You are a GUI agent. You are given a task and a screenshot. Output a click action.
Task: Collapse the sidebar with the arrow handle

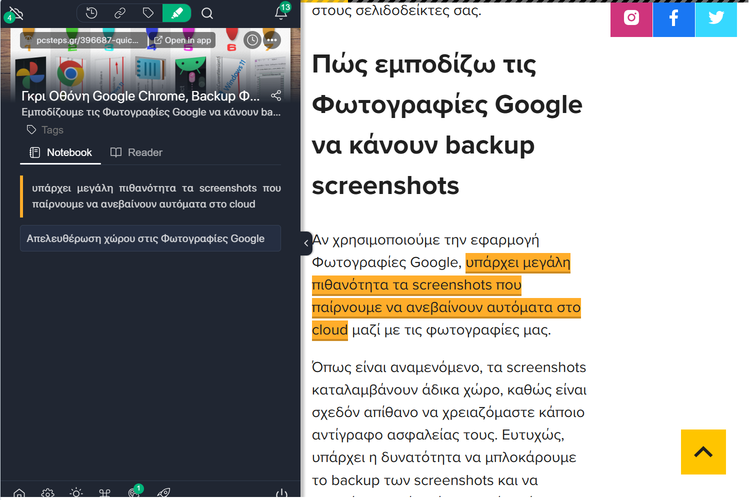click(x=306, y=243)
